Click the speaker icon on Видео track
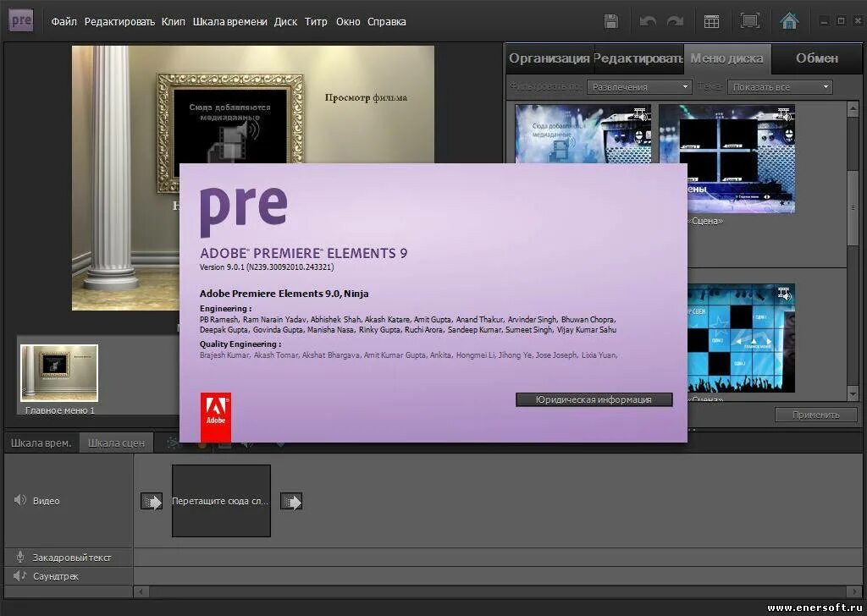867x616 pixels. pos(20,500)
